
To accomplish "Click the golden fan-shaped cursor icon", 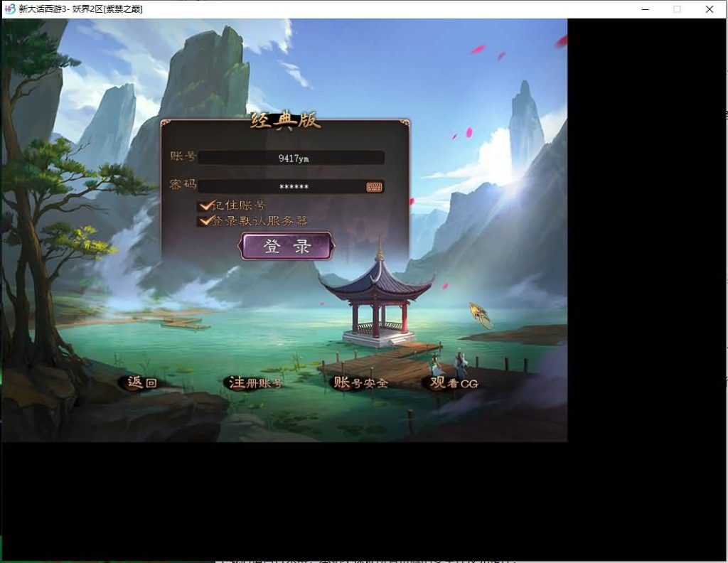I will tap(481, 315).
